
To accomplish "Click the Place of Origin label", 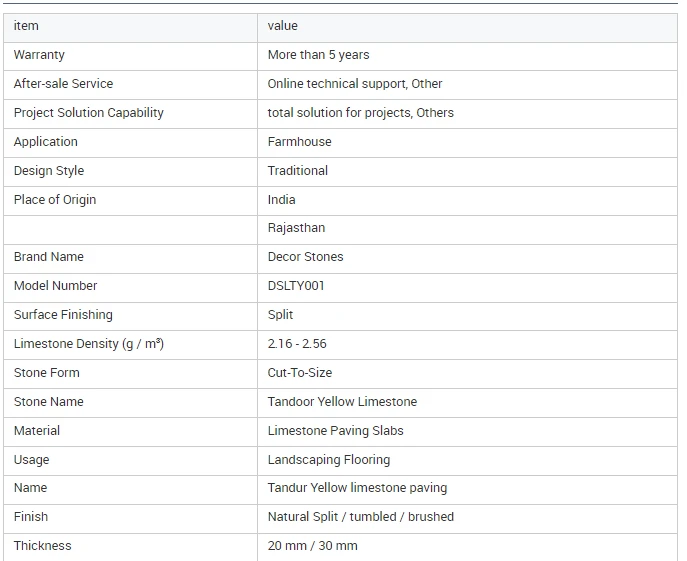I will 55,199.
